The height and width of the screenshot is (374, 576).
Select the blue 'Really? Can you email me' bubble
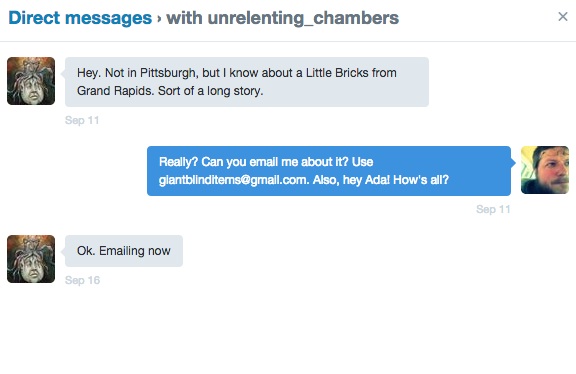[x=329, y=171]
